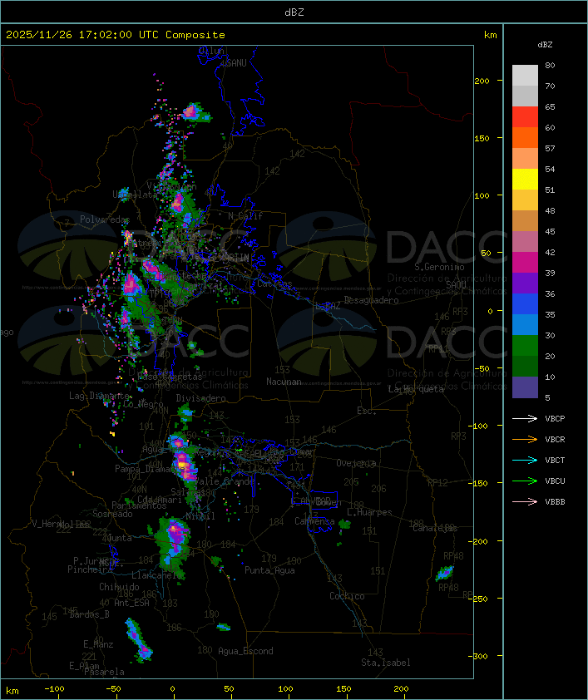
Task: Click the VBCR legend label
Action: (555, 440)
